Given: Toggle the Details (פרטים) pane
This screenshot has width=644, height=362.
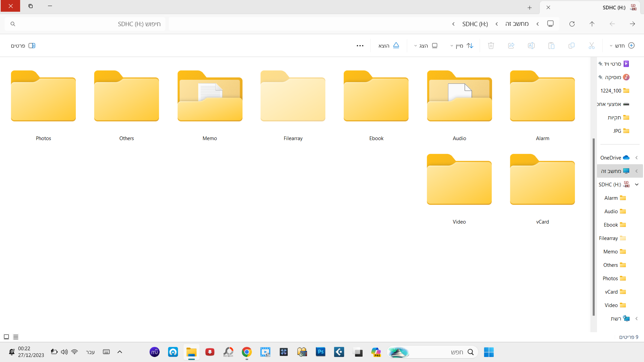Looking at the screenshot, I should (x=23, y=46).
